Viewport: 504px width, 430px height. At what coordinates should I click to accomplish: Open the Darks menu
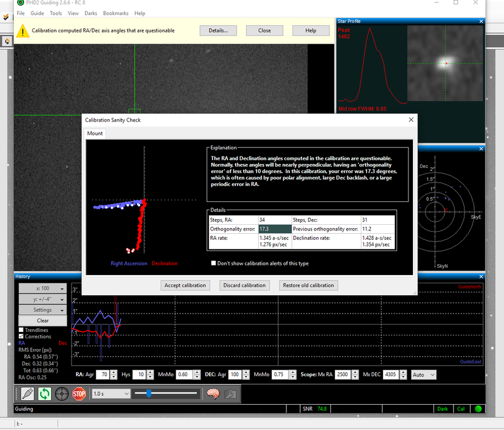click(90, 13)
